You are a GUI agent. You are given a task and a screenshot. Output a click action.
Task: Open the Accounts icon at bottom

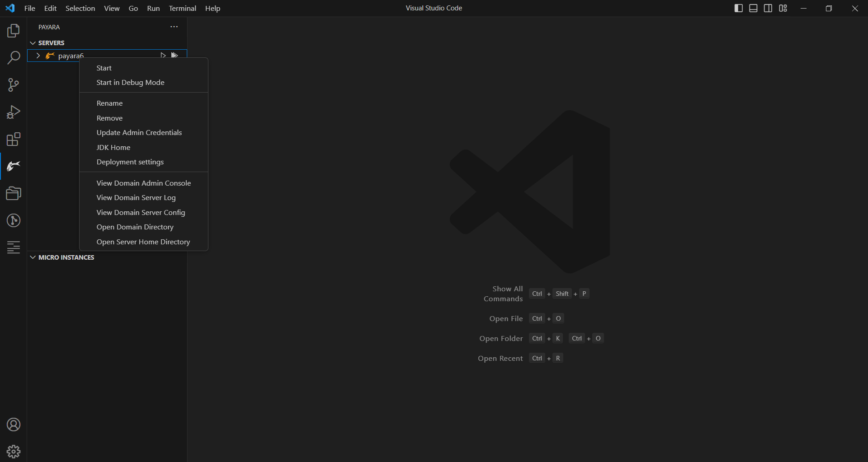click(x=14, y=425)
